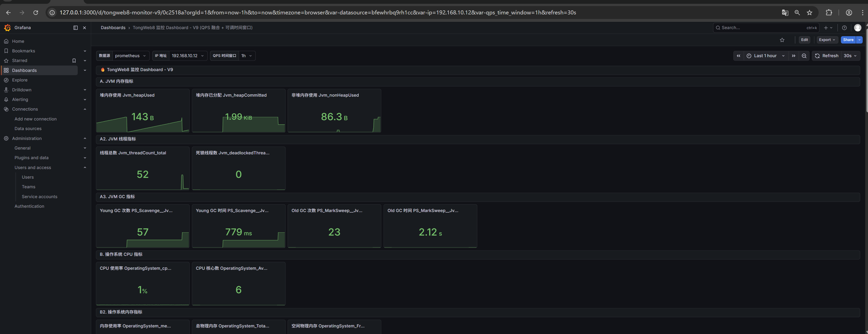Toggle the dock menu panel icon

click(x=75, y=28)
